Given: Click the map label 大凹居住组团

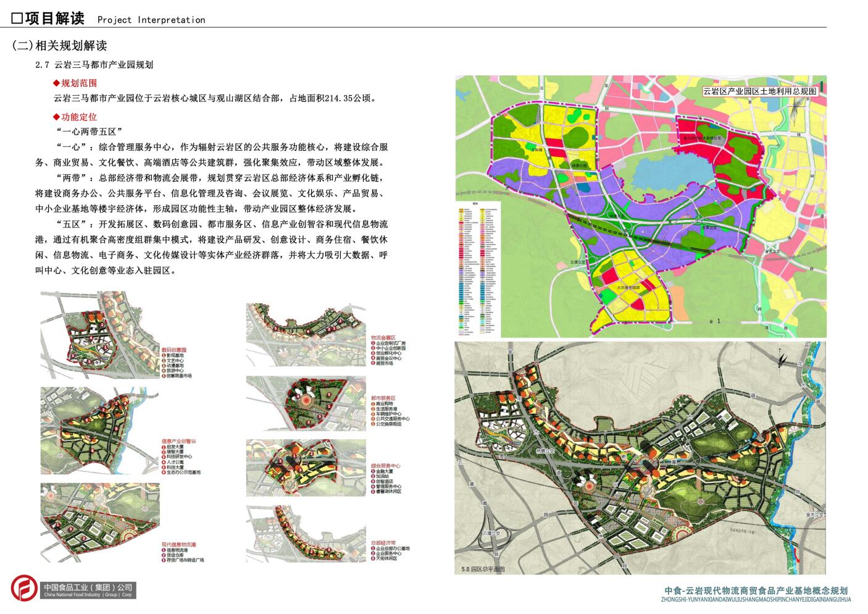Looking at the screenshot, I should tap(628, 287).
